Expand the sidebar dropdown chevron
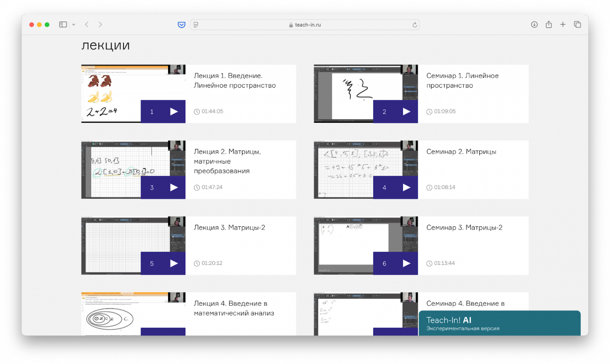Image resolution: width=610 pixels, height=364 pixels. coord(74,25)
